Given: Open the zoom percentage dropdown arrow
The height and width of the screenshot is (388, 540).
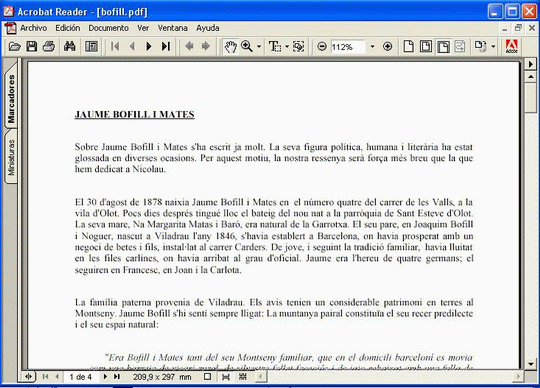Looking at the screenshot, I should (x=372, y=46).
